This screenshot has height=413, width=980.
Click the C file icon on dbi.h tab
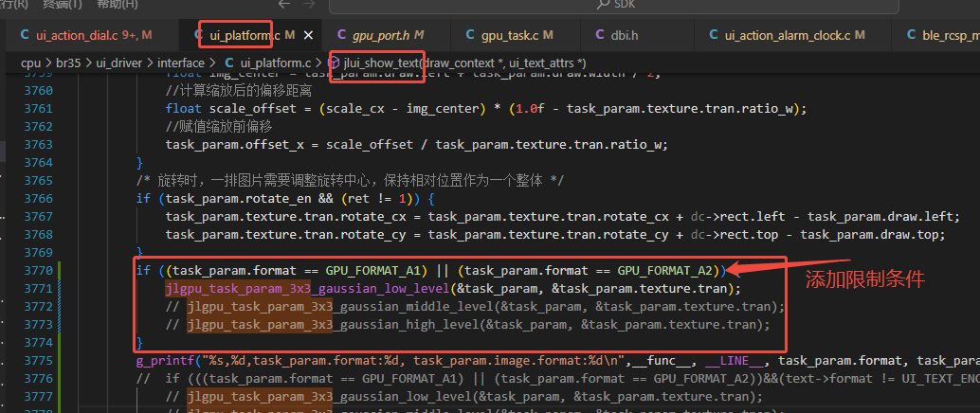[x=599, y=36]
